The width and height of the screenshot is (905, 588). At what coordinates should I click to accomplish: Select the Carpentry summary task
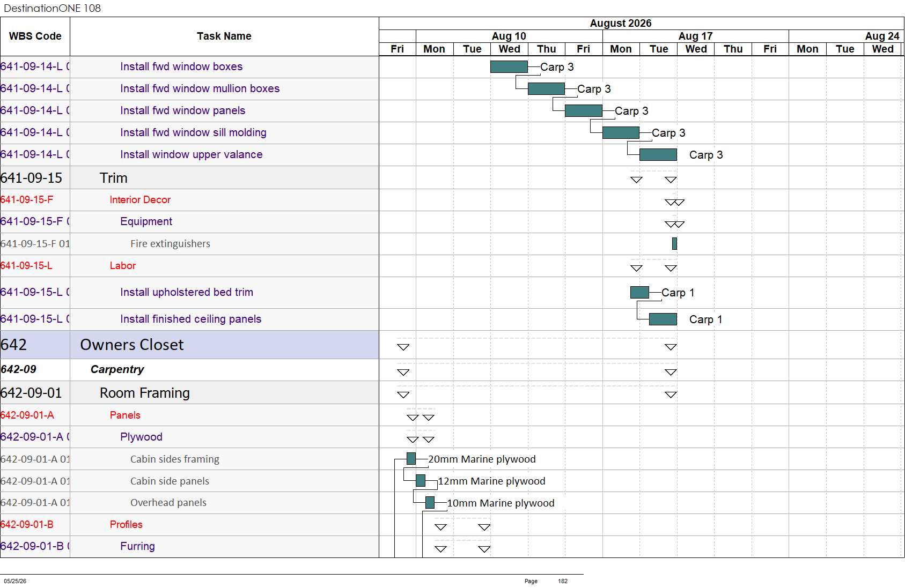coord(117,369)
